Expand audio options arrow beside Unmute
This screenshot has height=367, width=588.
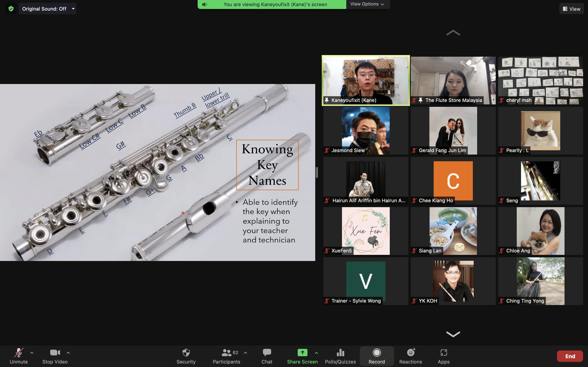[32, 353]
